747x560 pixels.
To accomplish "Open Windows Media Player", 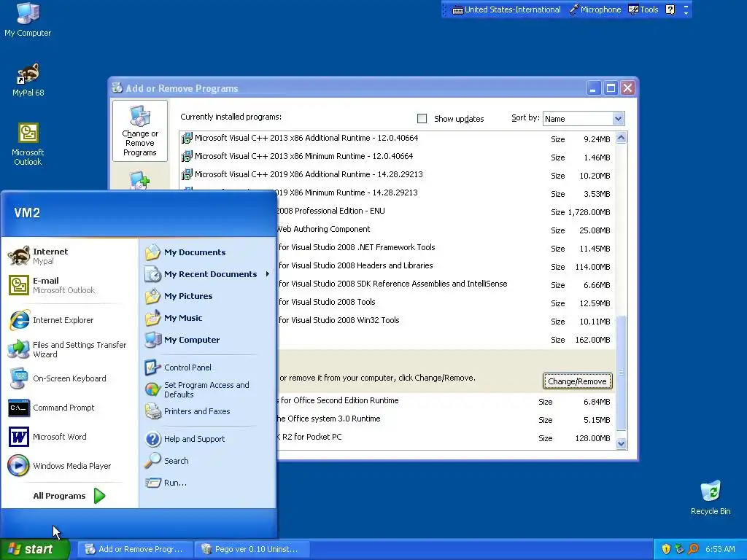I will coord(69,466).
